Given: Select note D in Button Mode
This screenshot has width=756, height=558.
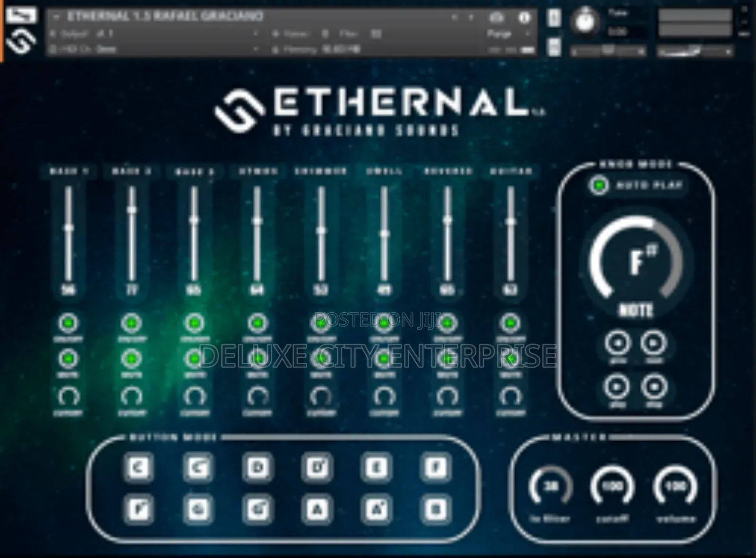Looking at the screenshot, I should tap(257, 467).
